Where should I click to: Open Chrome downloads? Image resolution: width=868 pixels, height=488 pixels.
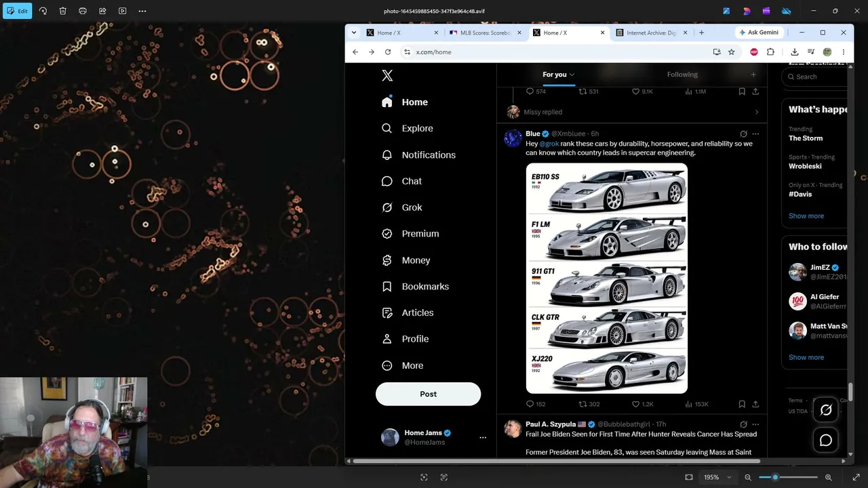point(794,52)
